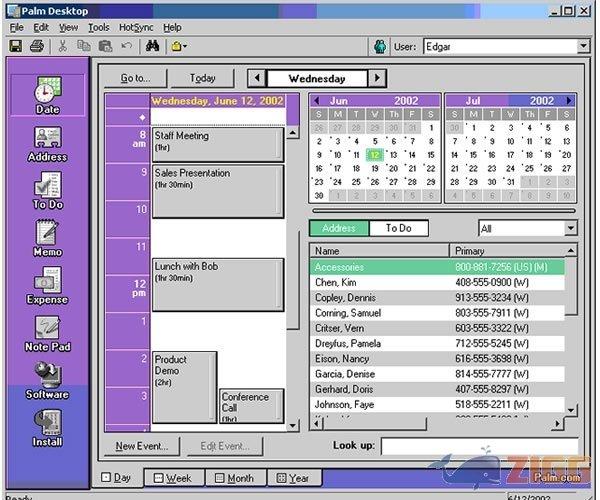
Task: Open the Help menu
Action: pos(172,28)
